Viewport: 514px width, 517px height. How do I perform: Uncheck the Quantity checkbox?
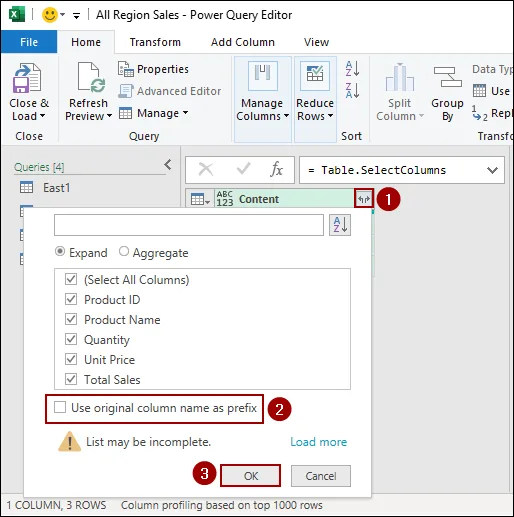coord(71,339)
